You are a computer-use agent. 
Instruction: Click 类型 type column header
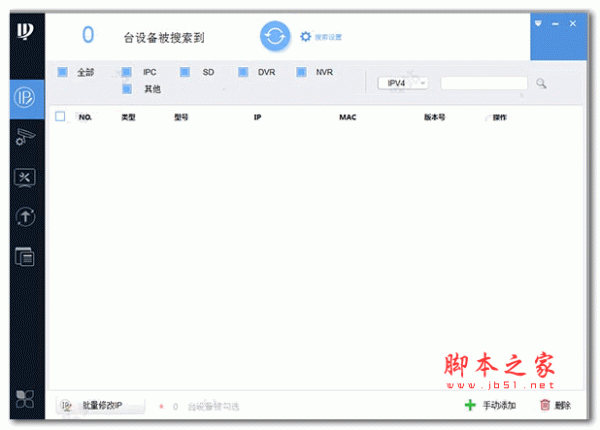pos(128,117)
